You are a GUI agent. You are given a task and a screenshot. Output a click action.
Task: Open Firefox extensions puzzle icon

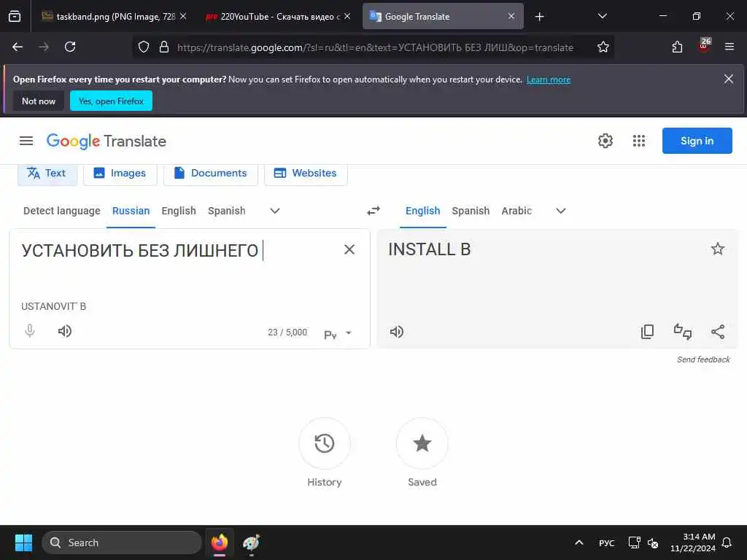tap(677, 47)
